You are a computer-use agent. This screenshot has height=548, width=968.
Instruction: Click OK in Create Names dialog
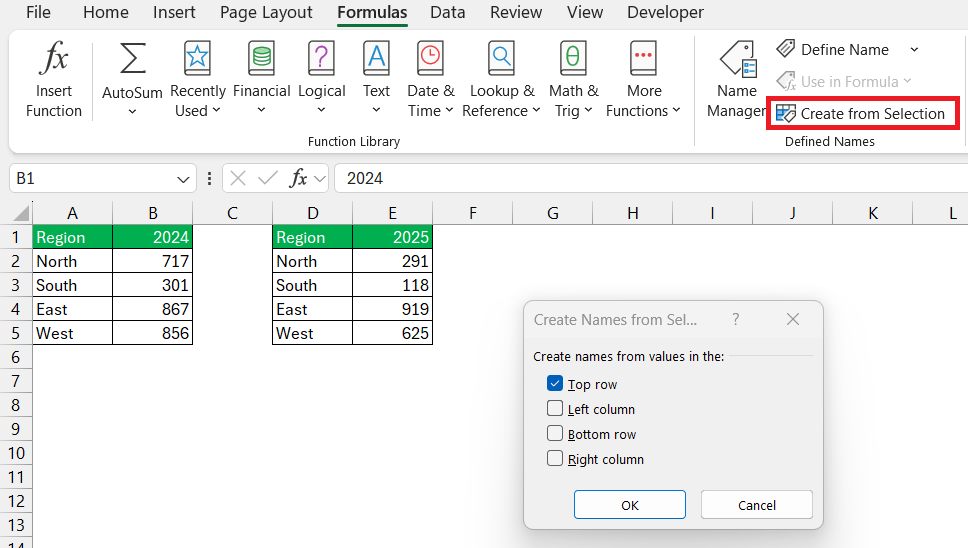pyautogui.click(x=630, y=505)
